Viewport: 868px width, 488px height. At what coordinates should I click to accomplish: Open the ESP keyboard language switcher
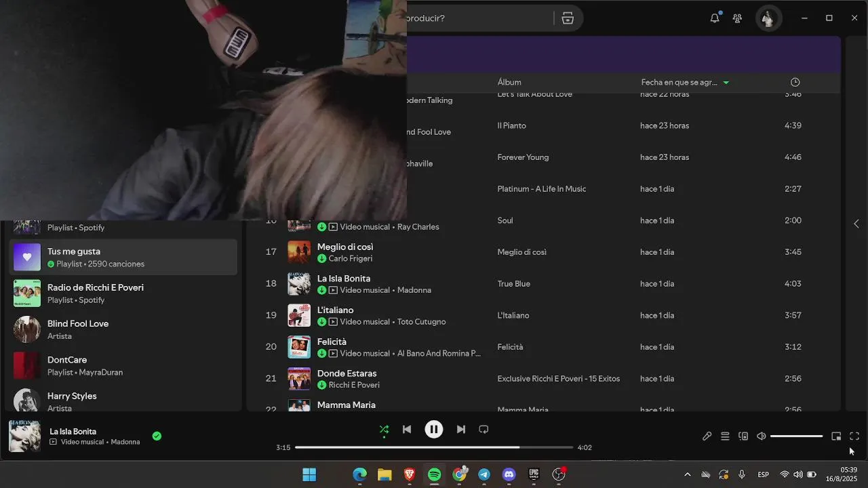tap(763, 474)
